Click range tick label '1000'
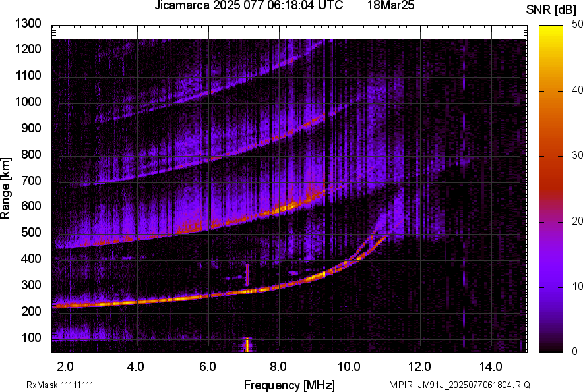This screenshot has width=583, height=392. [x=28, y=101]
